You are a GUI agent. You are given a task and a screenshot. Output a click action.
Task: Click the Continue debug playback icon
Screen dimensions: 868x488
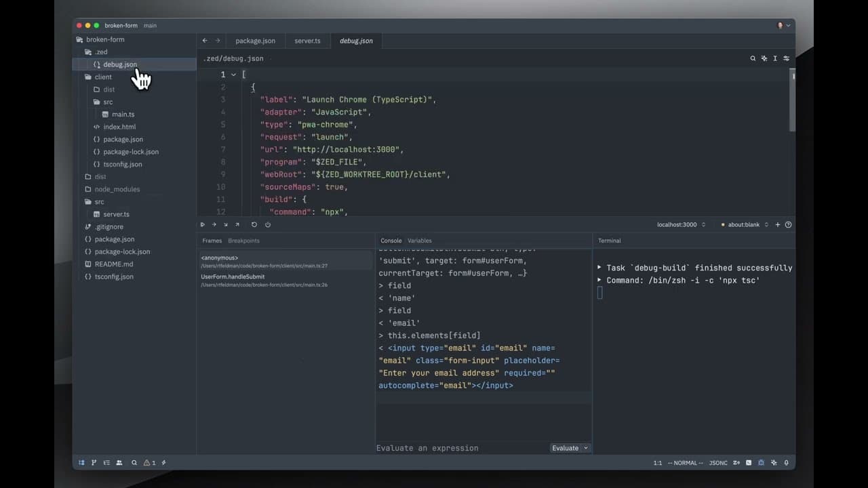(202, 224)
